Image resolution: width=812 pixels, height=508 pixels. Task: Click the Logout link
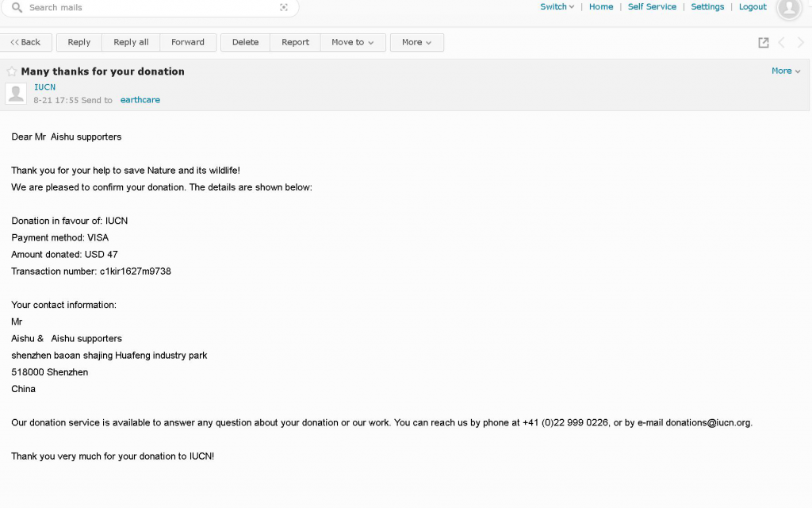(x=753, y=7)
